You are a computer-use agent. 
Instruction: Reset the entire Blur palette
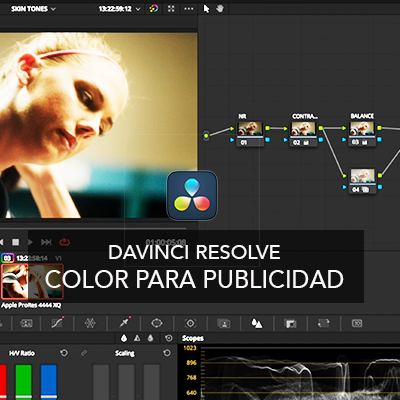pyautogui.click(x=169, y=338)
